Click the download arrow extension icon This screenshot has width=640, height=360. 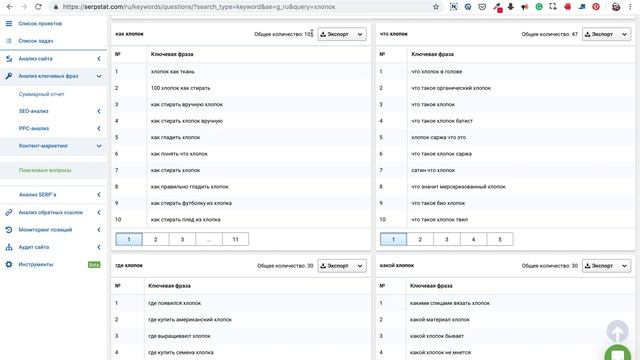pyautogui.click(x=511, y=7)
